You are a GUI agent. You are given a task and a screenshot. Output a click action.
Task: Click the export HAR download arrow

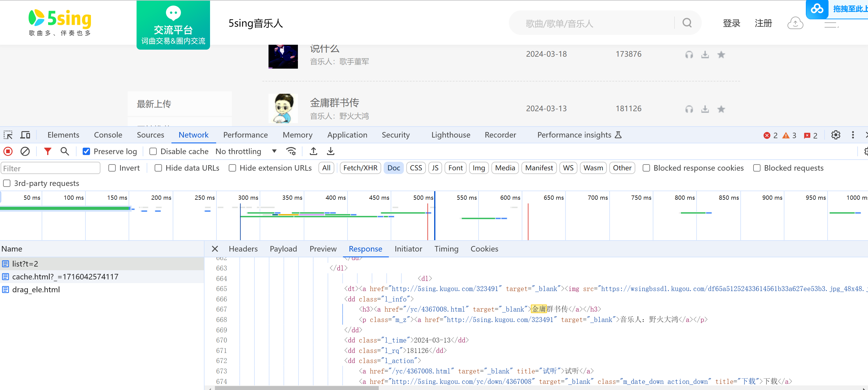point(331,151)
